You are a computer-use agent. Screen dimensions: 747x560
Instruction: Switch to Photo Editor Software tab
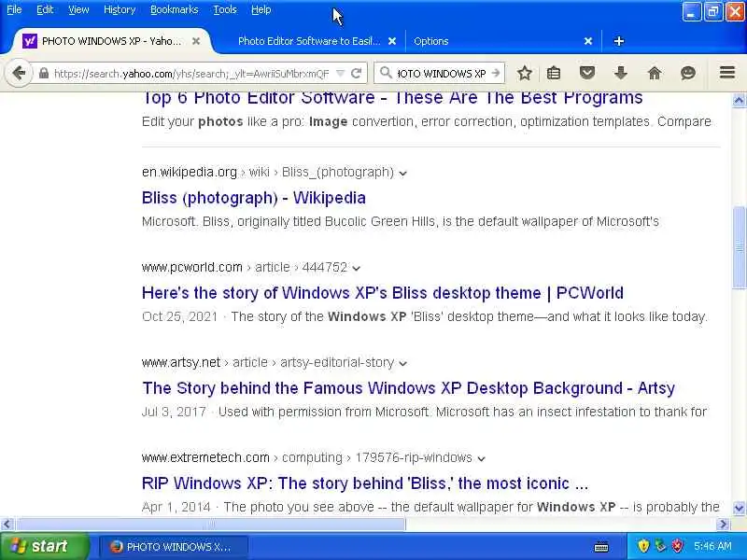(x=309, y=41)
